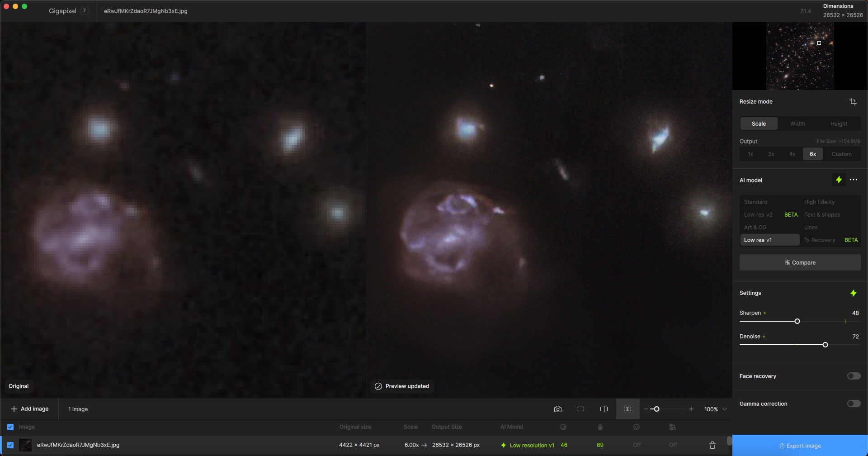Click the Compare button
The height and width of the screenshot is (456, 868).
coord(800,263)
